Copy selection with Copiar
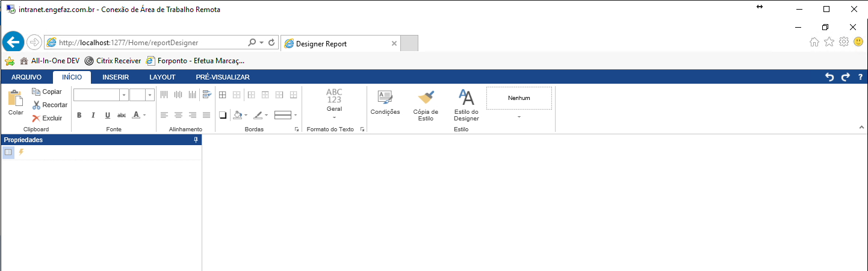 pyautogui.click(x=46, y=92)
